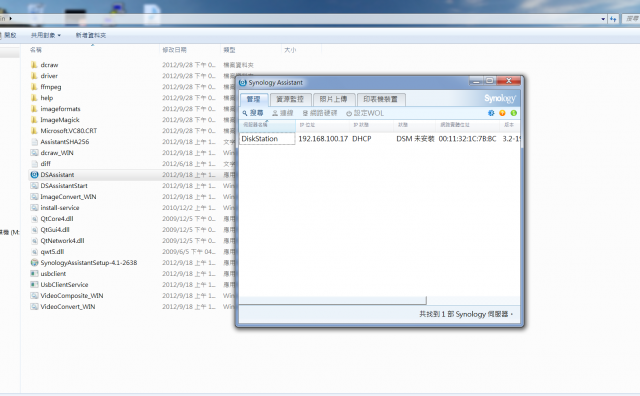This screenshot has width=640, height=396.
Task: Click the SynologyAssistantSetup-4.1-2638 installer icon
Action: 34,263
